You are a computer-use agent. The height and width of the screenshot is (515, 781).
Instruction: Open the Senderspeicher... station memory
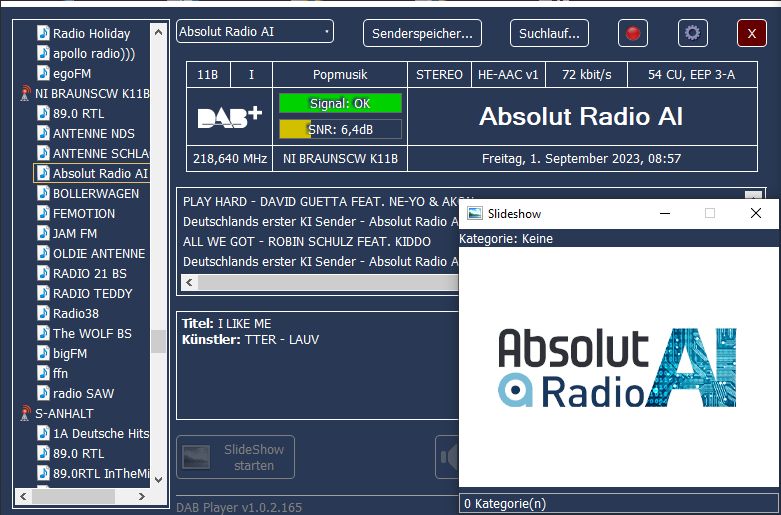click(422, 33)
